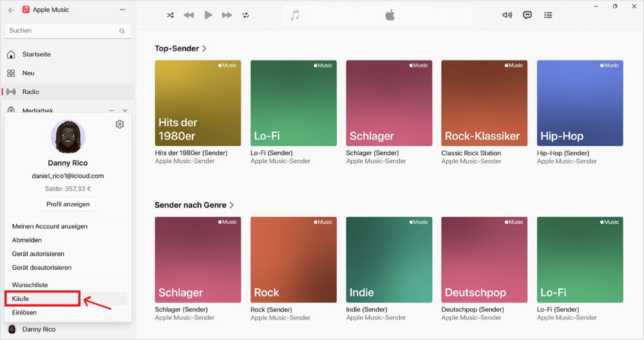The height and width of the screenshot is (340, 644).
Task: Open Schlager tile under Sender nach Genre
Action: pyautogui.click(x=198, y=260)
